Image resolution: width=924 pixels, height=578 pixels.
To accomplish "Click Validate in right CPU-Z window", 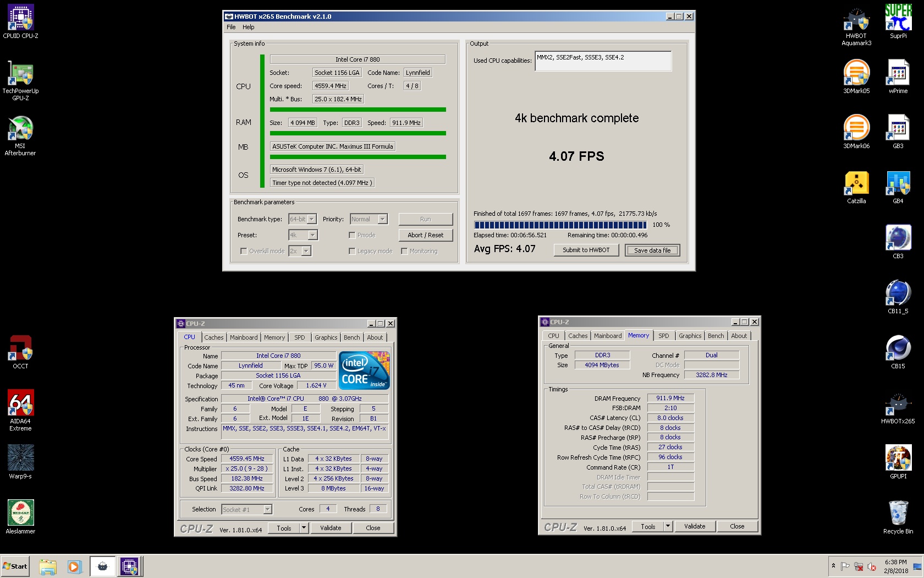I will (x=695, y=526).
